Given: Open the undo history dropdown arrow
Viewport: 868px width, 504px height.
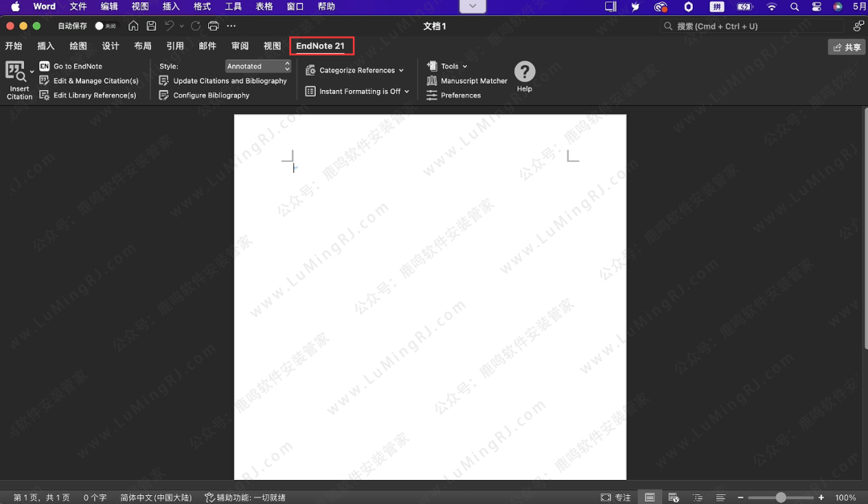Looking at the screenshot, I should [182, 26].
